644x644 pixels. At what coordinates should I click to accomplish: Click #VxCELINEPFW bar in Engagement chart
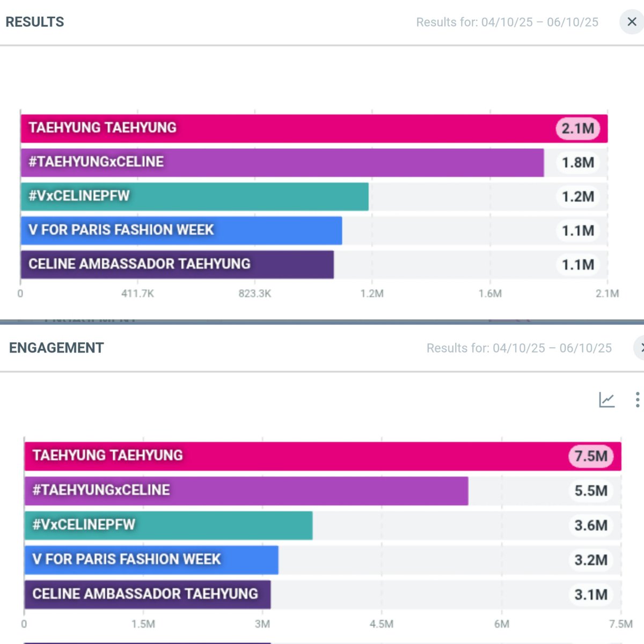point(169,525)
